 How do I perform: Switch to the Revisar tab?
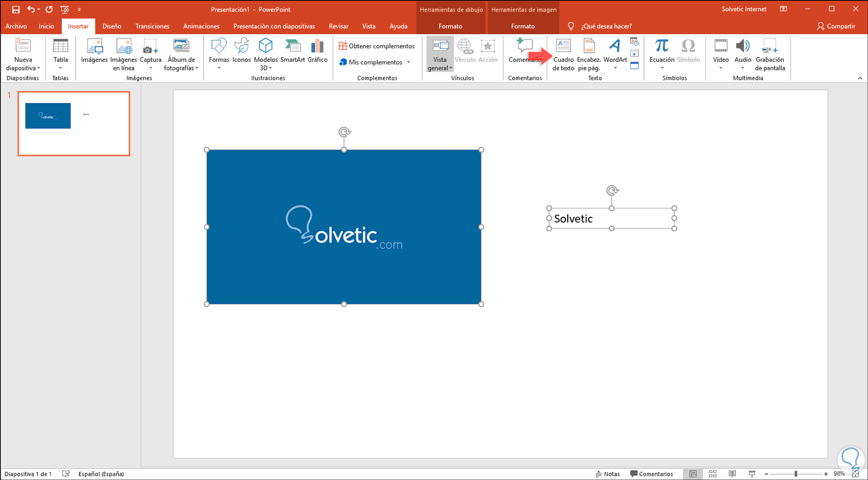pos(339,26)
